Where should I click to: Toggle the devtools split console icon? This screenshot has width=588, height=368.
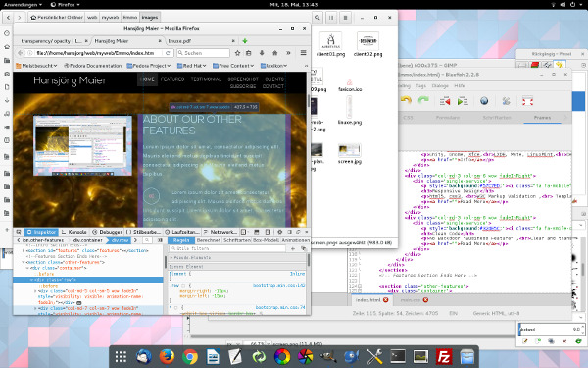(x=257, y=232)
